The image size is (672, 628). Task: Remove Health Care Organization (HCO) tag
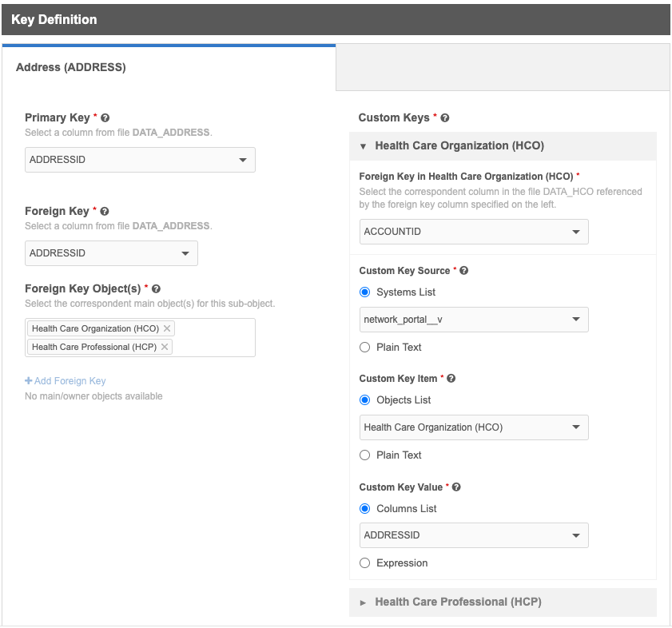(x=167, y=328)
